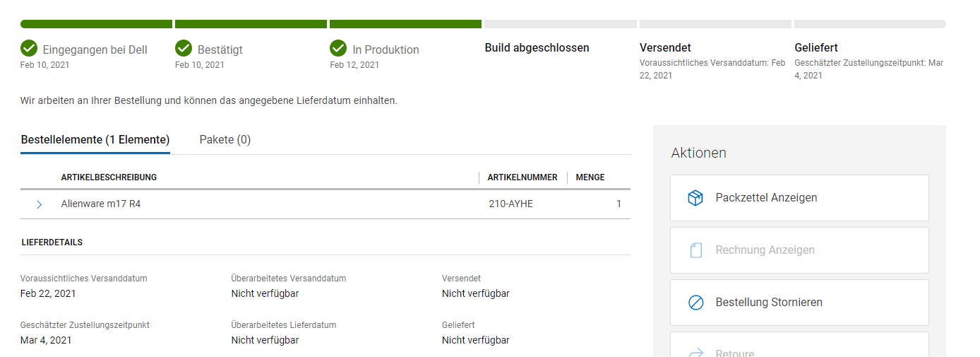
Task: Select the Bestellelemente (1 Elemente) tab
Action: 95,140
